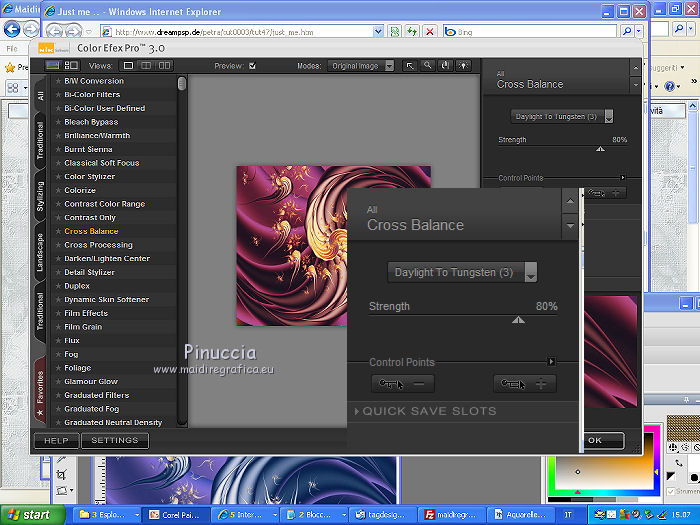Switch to the Landscape category tab
700x525 pixels.
(x=40, y=252)
